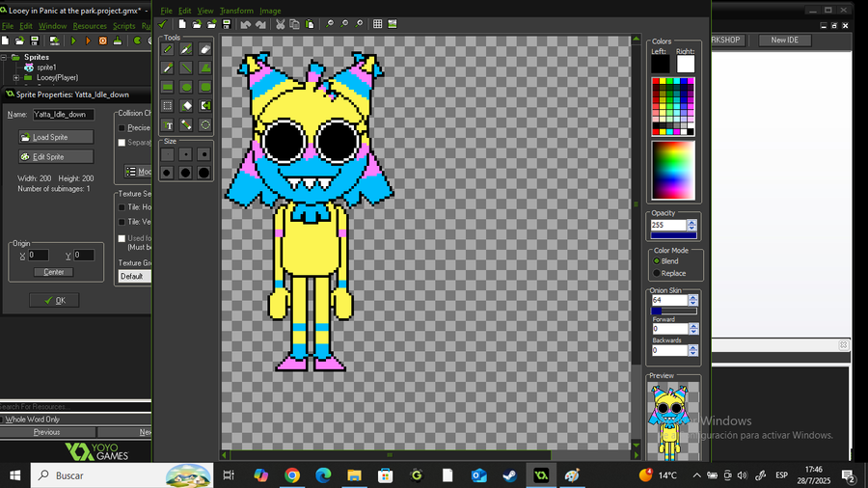
Task: Choose the largest brush size
Action: [203, 173]
